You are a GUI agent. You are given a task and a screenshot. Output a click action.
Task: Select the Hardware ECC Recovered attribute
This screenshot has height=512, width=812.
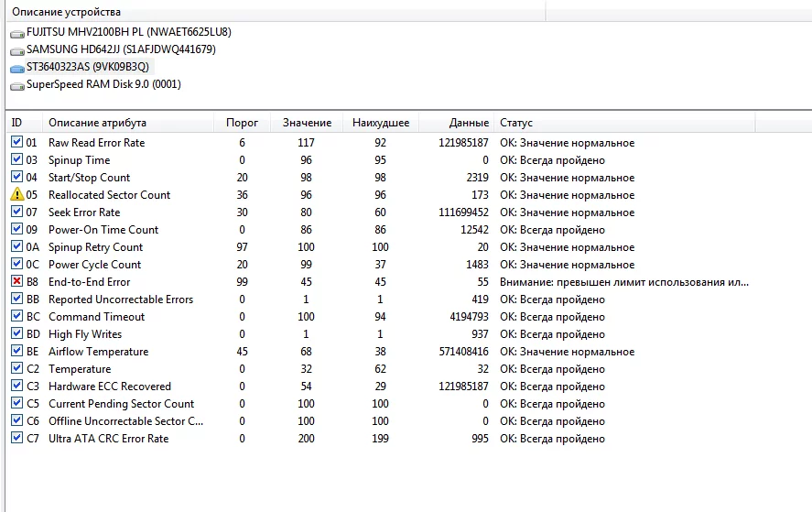[110, 387]
